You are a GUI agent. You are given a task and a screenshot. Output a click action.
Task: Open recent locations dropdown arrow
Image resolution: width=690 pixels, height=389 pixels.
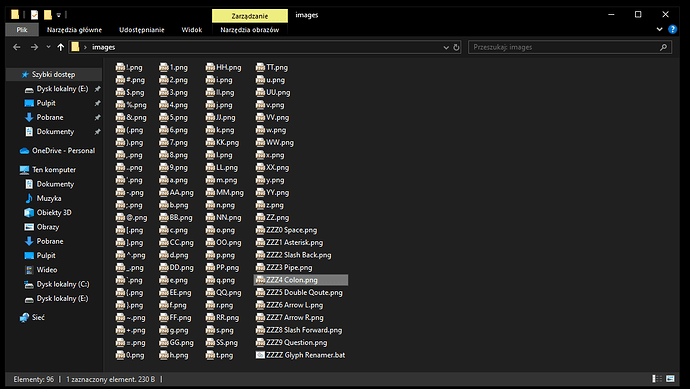(48, 47)
